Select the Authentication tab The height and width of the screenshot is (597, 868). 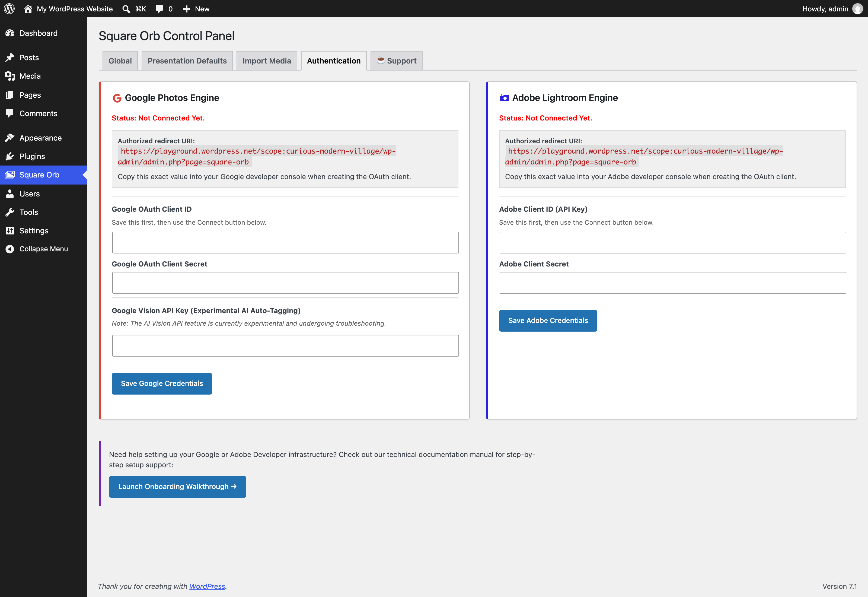tap(334, 61)
